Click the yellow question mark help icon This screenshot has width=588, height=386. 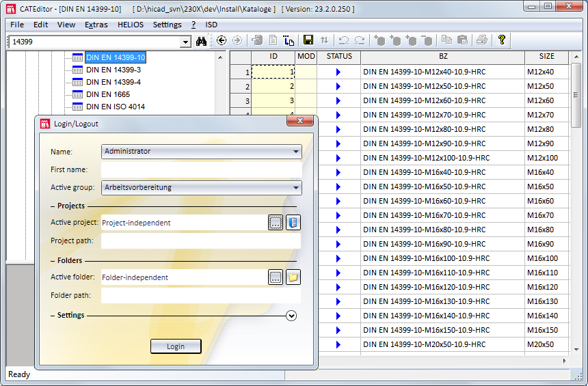click(x=501, y=40)
